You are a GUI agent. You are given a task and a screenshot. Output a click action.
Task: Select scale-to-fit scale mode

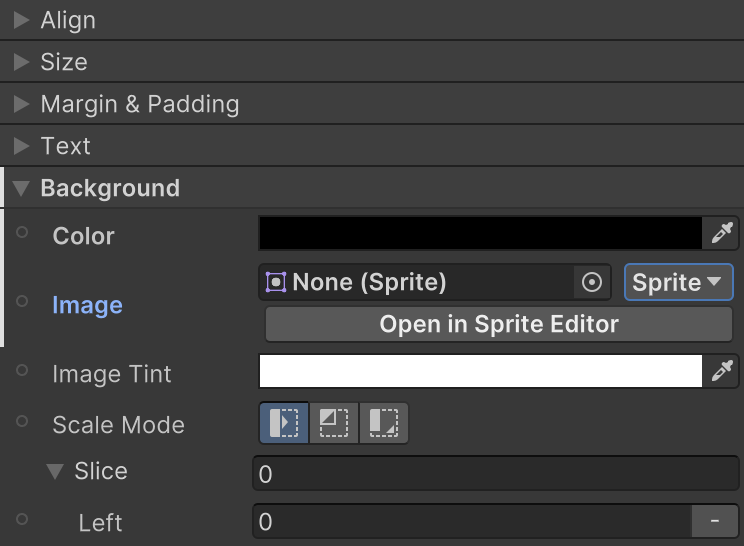coord(383,423)
